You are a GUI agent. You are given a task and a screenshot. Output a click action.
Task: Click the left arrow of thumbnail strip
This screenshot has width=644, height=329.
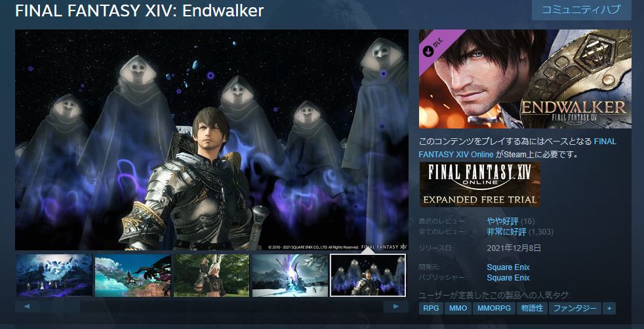point(27,307)
